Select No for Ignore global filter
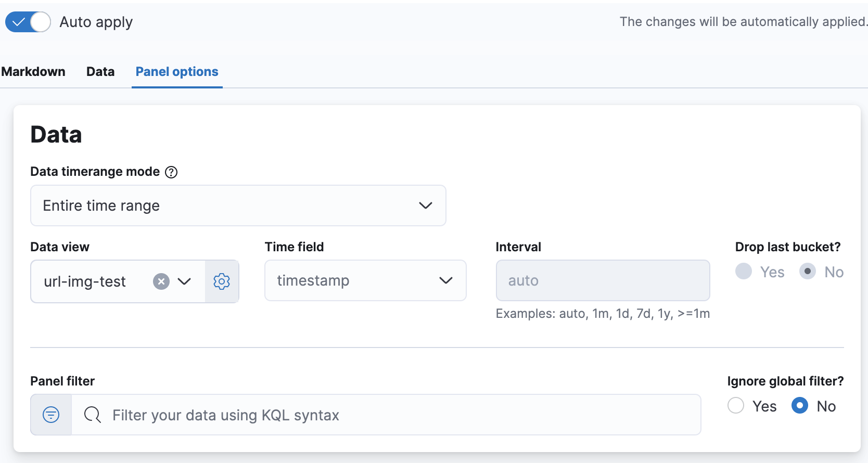The height and width of the screenshot is (463, 868). click(800, 406)
